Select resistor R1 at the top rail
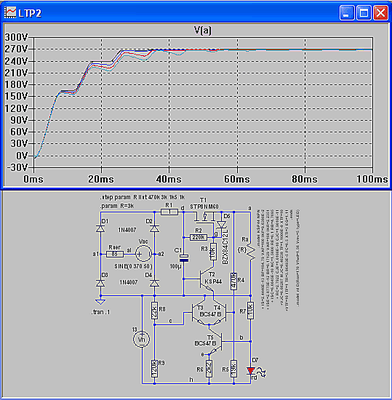 (x=169, y=212)
